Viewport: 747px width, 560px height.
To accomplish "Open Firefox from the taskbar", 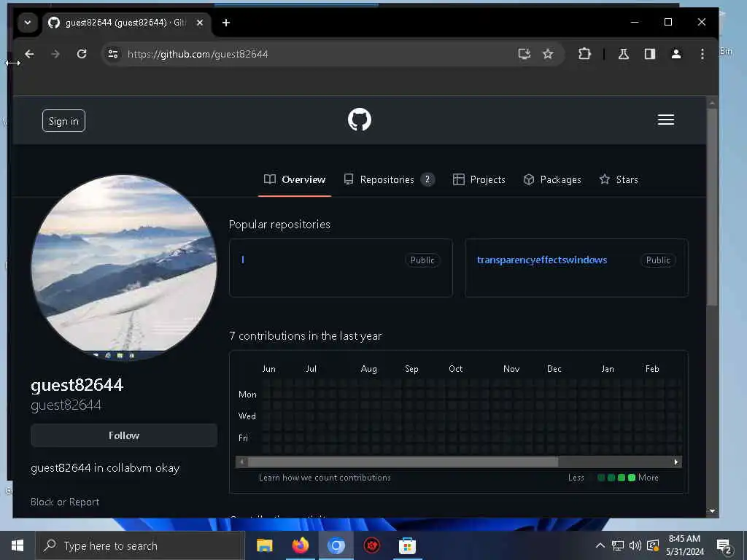I will [x=300, y=545].
